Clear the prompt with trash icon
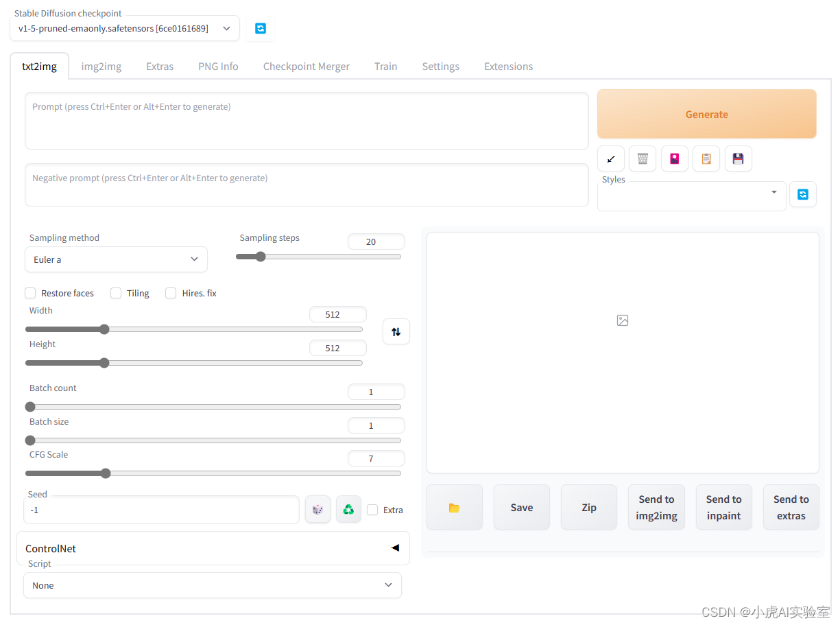 (643, 158)
